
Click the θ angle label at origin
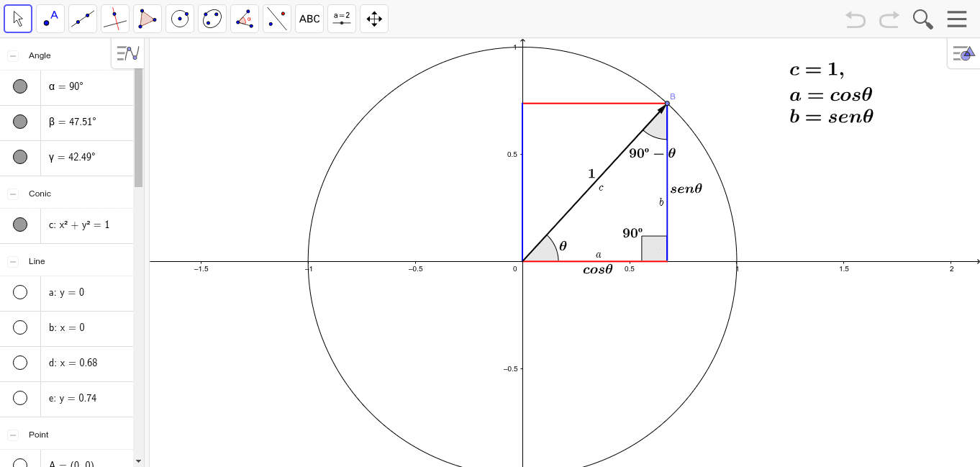563,245
